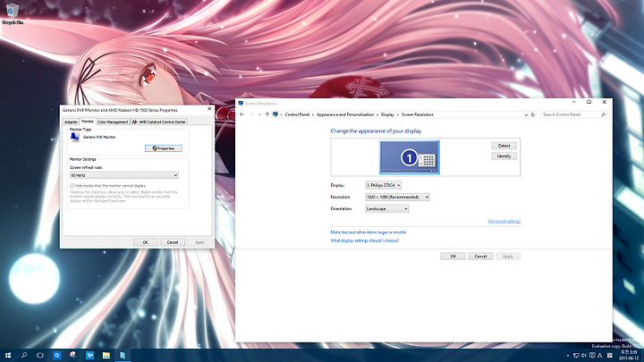Open monitor Properties button
Viewport: 644px width, 362px height.
coord(164,148)
